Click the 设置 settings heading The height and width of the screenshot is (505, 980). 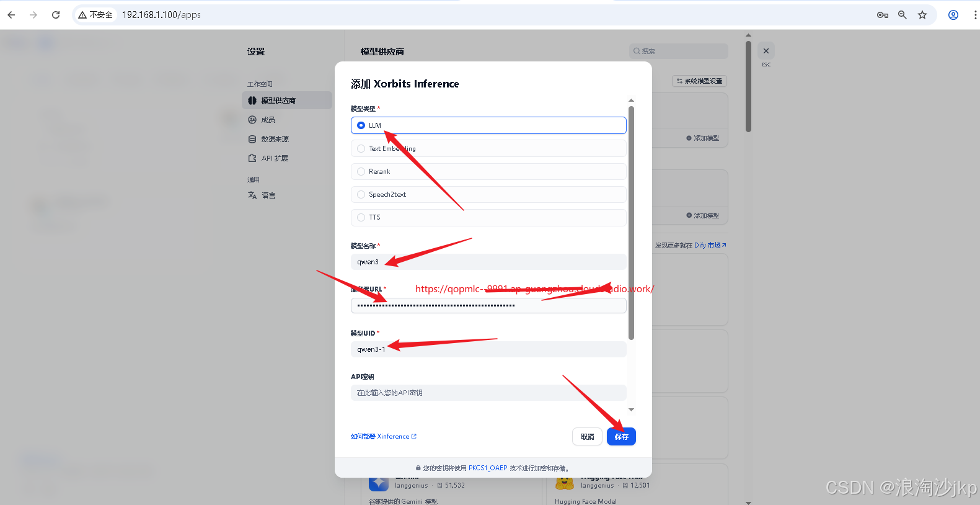[x=256, y=51]
